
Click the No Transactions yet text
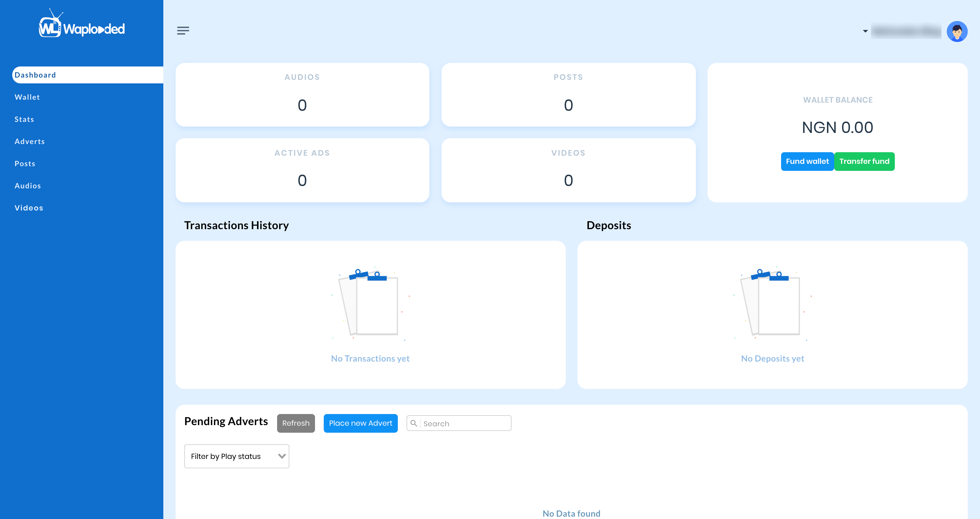point(370,359)
